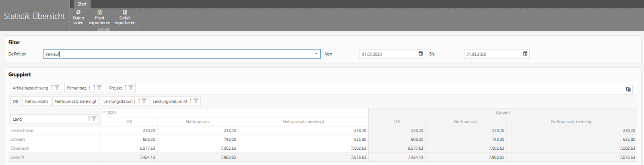The width and height of the screenshot is (644, 165).
Task: Click the Detail exportieren icon
Action: click(x=125, y=12)
